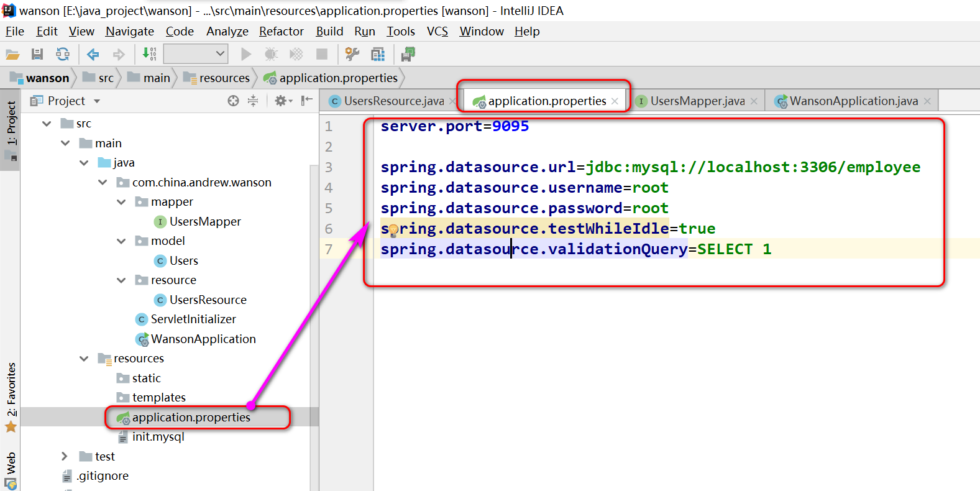Screen dimensions: 980x491
Task: Collapse the src folder in tree
Action: 47,124
